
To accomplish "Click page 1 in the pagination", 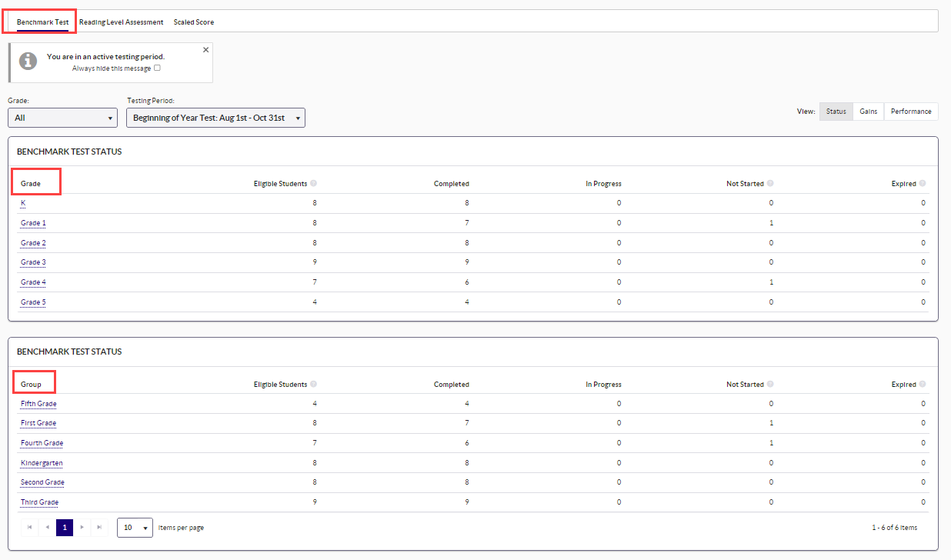I will pos(65,528).
